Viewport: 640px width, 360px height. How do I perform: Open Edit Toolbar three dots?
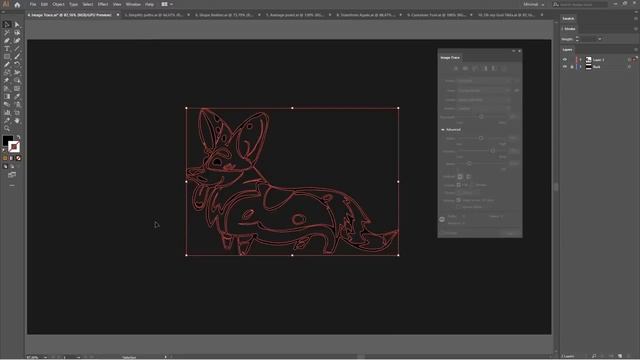tap(12, 185)
